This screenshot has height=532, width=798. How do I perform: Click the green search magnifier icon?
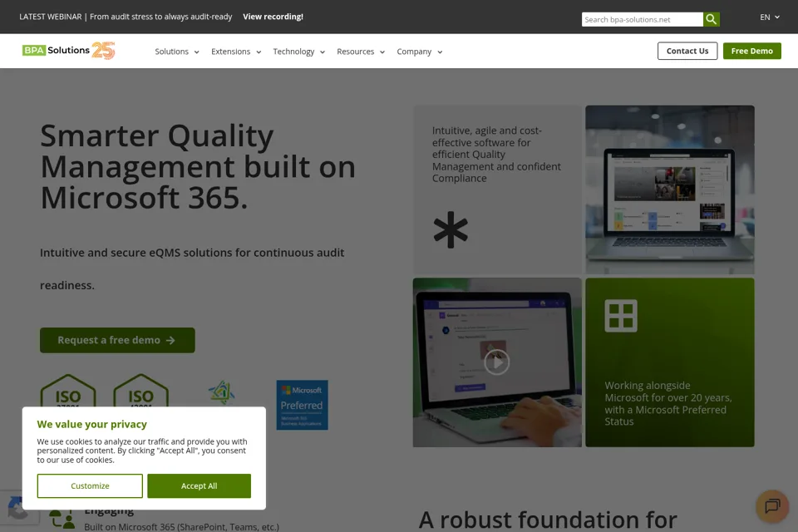pos(711,19)
